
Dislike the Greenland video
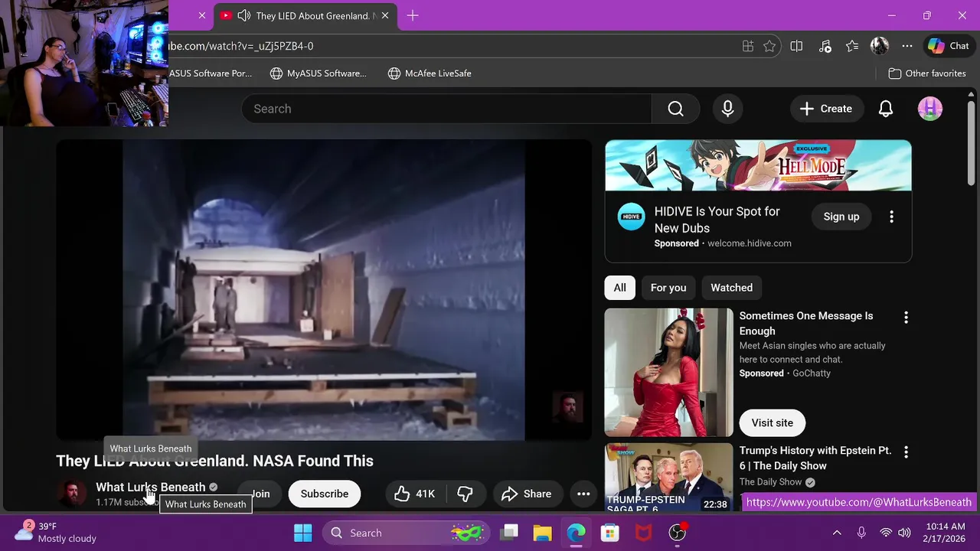click(465, 494)
